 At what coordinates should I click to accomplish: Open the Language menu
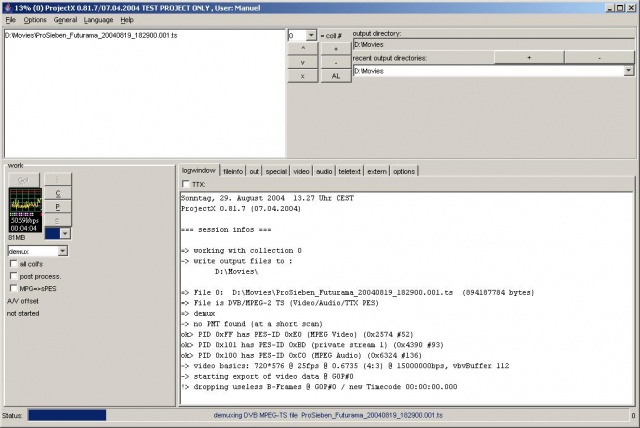98,19
